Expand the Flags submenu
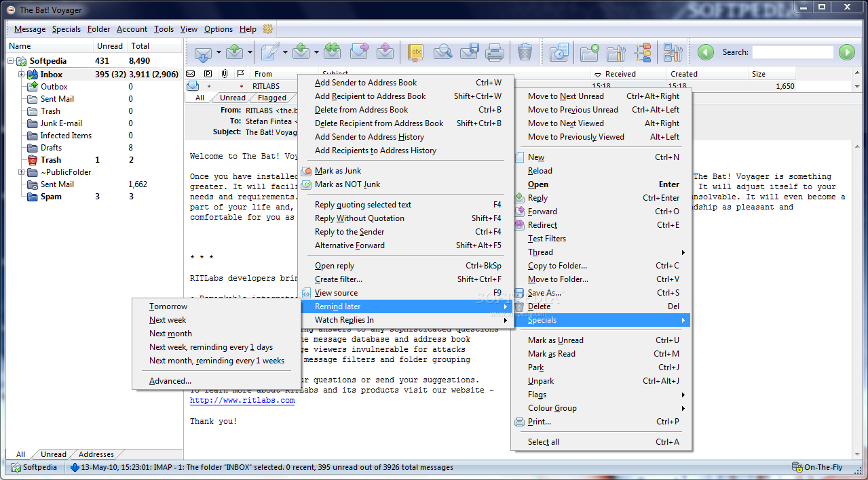This screenshot has height=480, width=868. pos(601,395)
